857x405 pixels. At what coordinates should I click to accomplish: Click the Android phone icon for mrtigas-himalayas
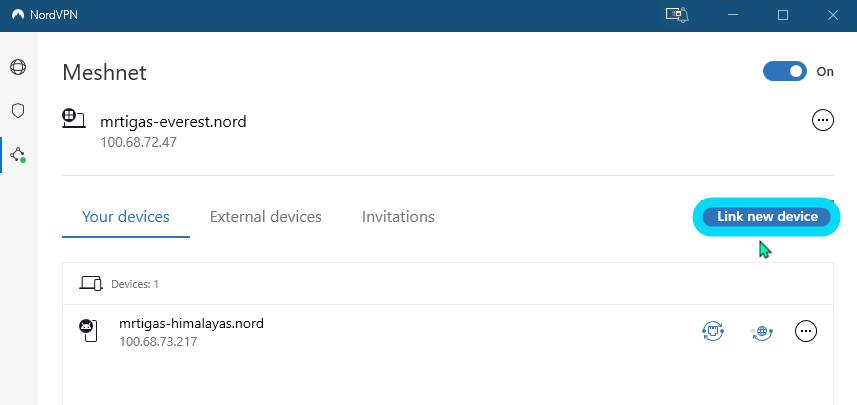pos(87,330)
